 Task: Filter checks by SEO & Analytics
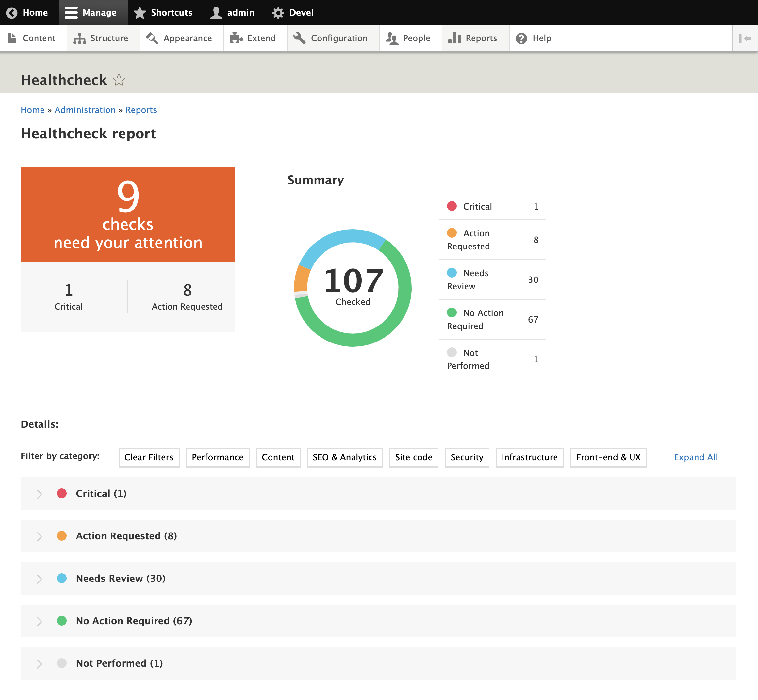pyautogui.click(x=344, y=457)
